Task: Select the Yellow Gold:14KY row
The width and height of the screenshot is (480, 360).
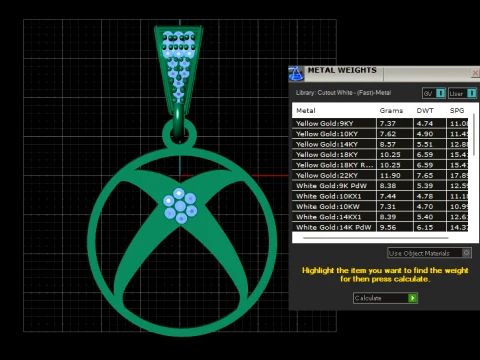Action: click(380, 144)
